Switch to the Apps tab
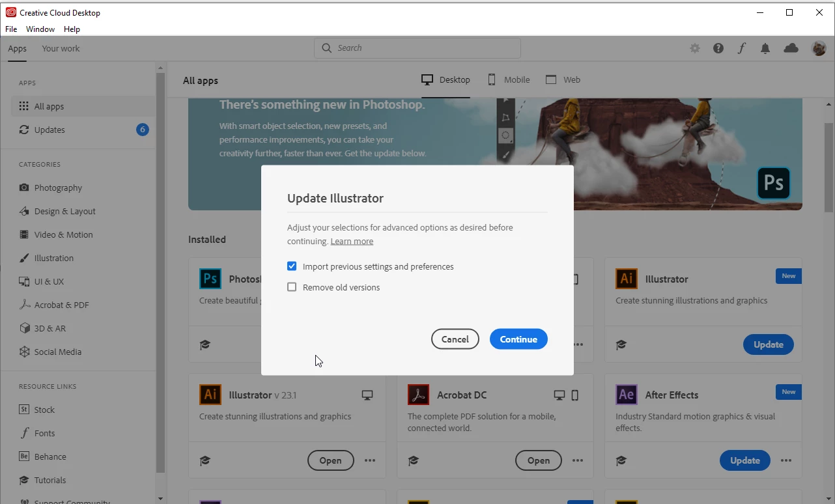Screen dimensions: 835x504 tap(18, 49)
